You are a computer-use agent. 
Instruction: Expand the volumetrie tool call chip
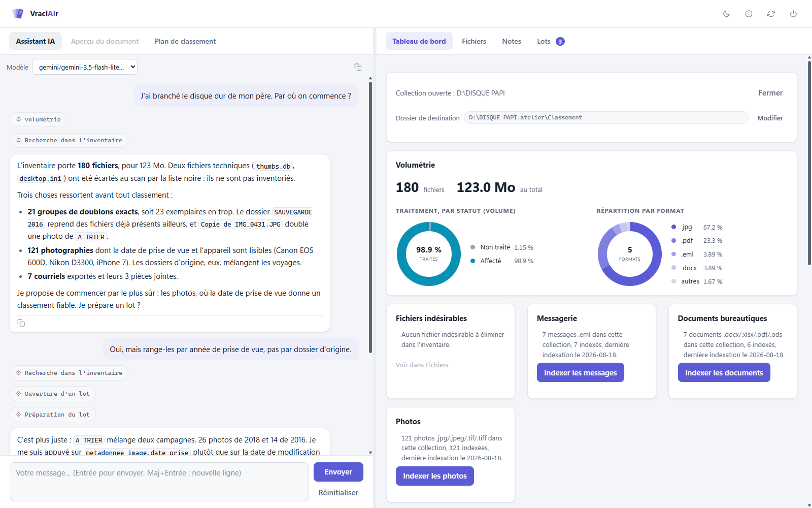coord(38,119)
